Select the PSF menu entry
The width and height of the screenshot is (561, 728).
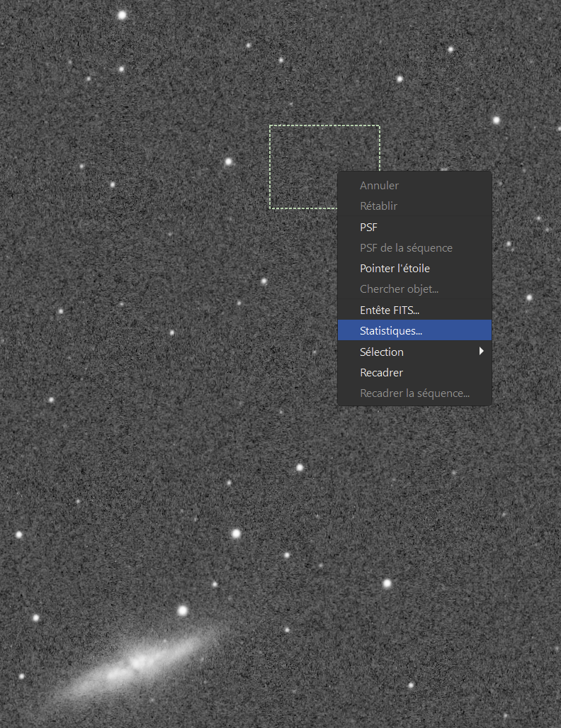coord(414,227)
